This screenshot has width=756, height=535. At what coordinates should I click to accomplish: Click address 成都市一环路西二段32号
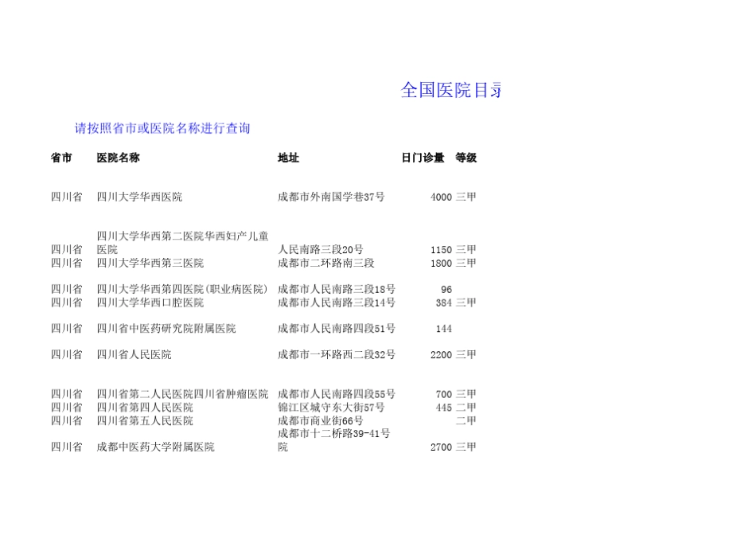337,354
